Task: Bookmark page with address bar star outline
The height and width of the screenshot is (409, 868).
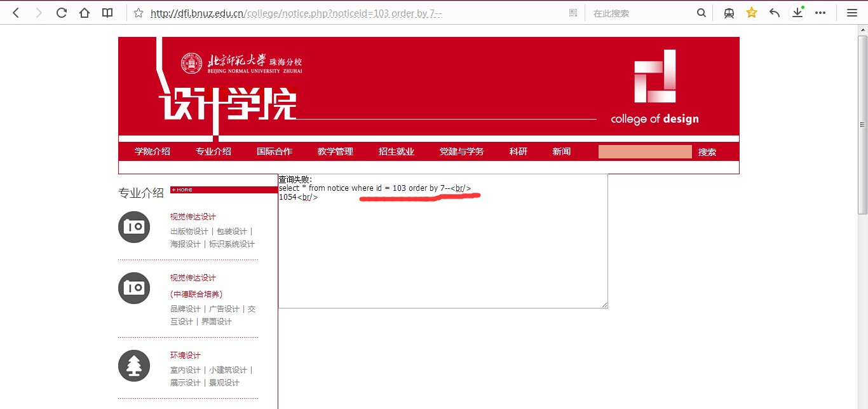Action: pos(139,13)
